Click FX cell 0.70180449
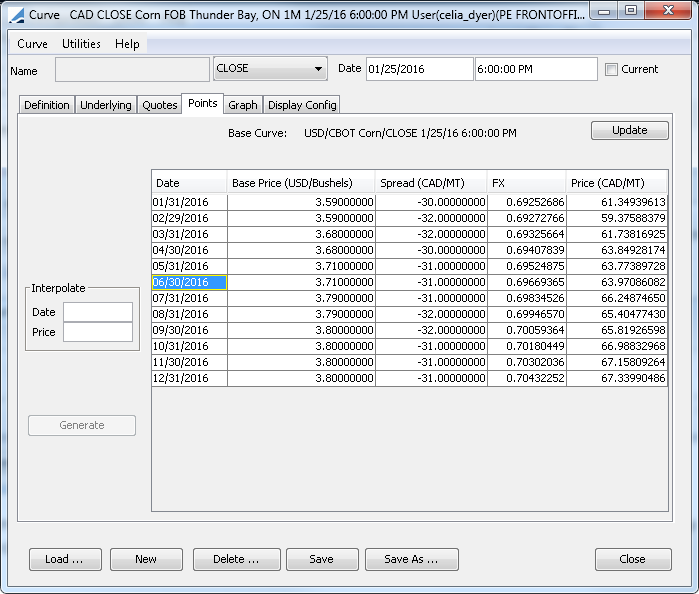 [x=526, y=346]
